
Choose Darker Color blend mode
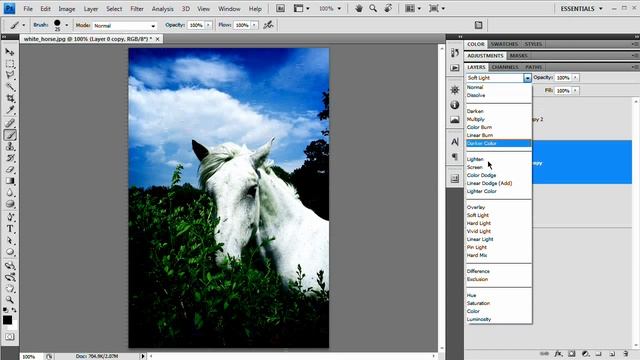498,143
